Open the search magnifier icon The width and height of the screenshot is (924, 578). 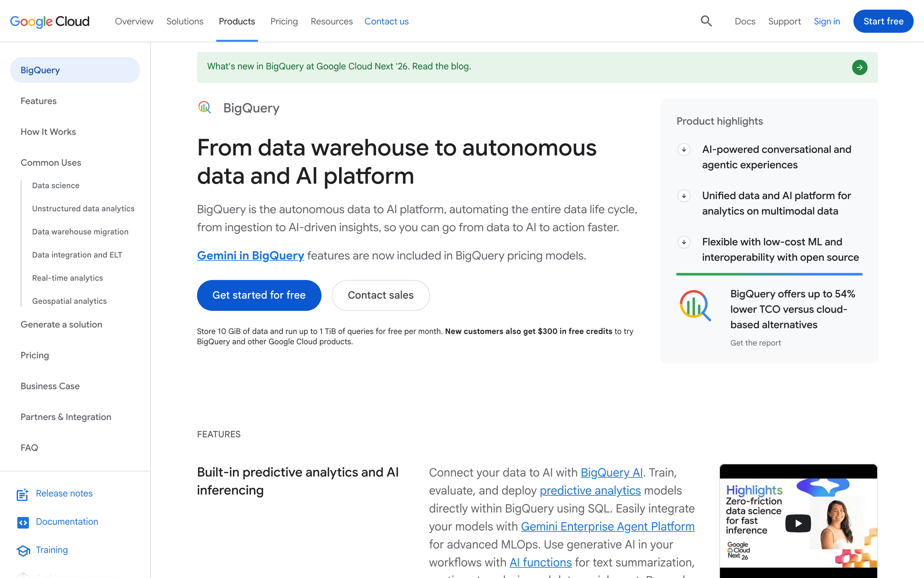(x=706, y=21)
